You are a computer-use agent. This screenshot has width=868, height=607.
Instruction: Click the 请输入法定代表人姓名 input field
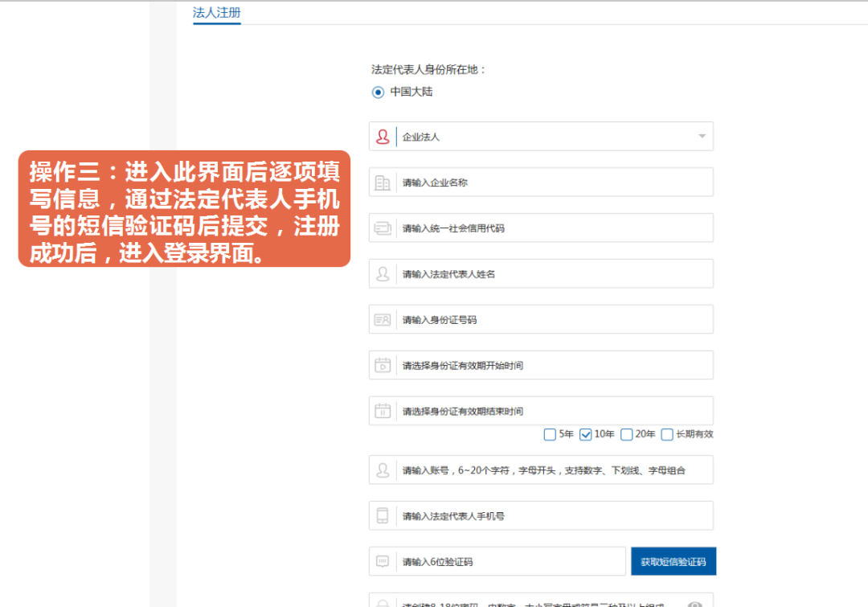(x=540, y=273)
